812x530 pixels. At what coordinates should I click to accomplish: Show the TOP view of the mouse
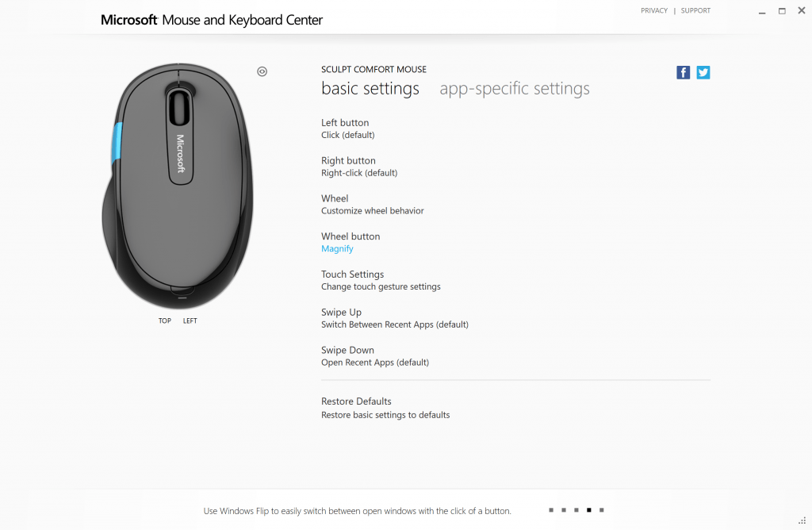pos(165,321)
